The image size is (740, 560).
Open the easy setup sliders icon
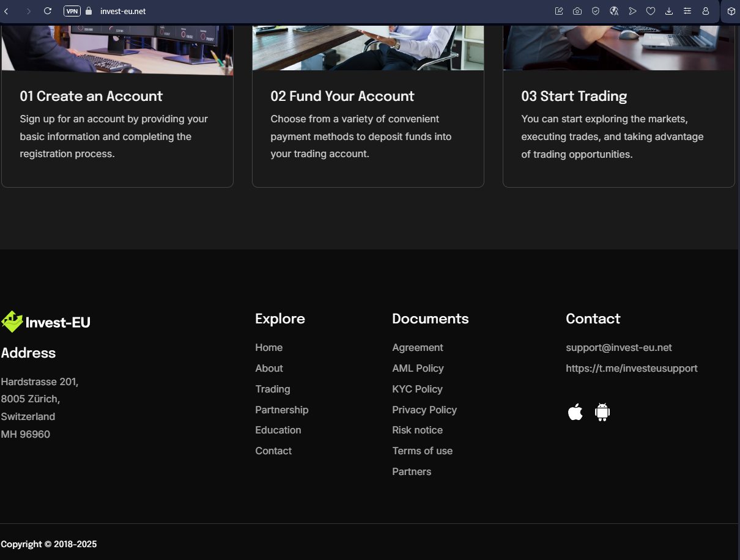click(x=687, y=11)
